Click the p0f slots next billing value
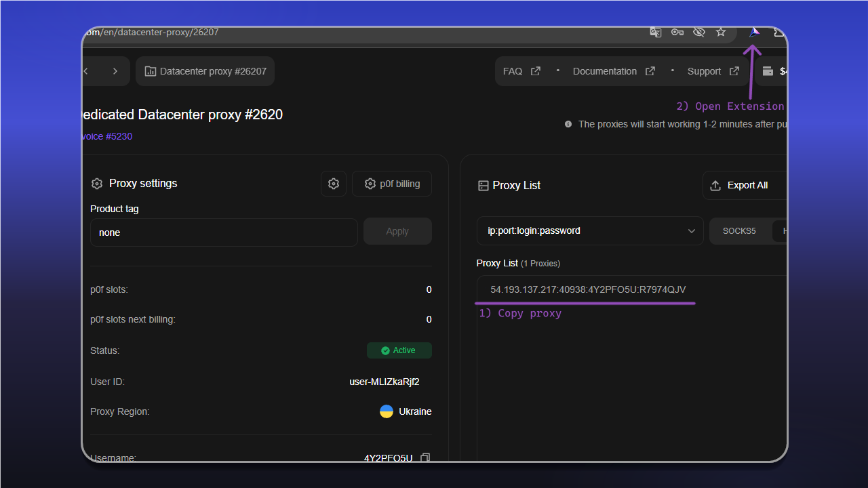The width and height of the screenshot is (868, 488). 429,319
